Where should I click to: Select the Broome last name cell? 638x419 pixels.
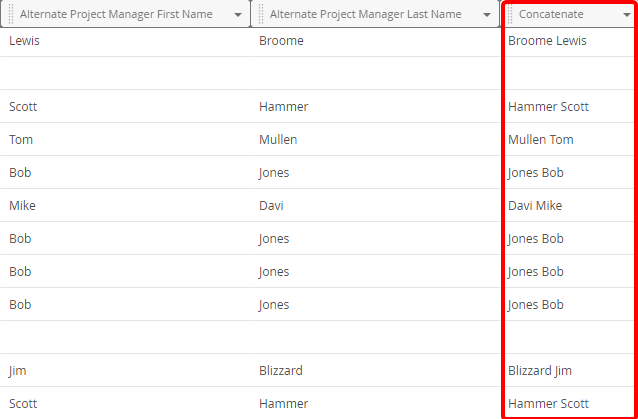coord(375,41)
